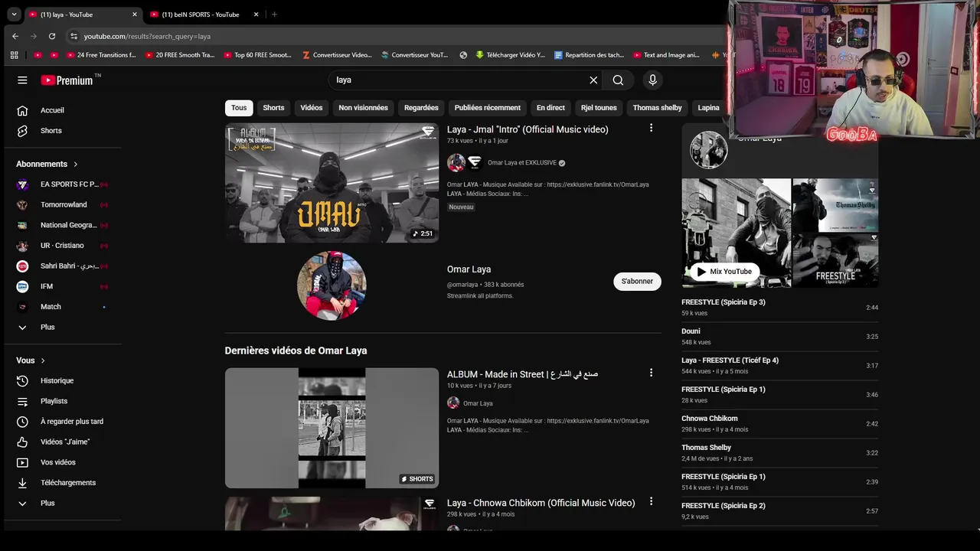This screenshot has width=980, height=551.
Task: Select the En direct filter chip
Action: point(550,108)
